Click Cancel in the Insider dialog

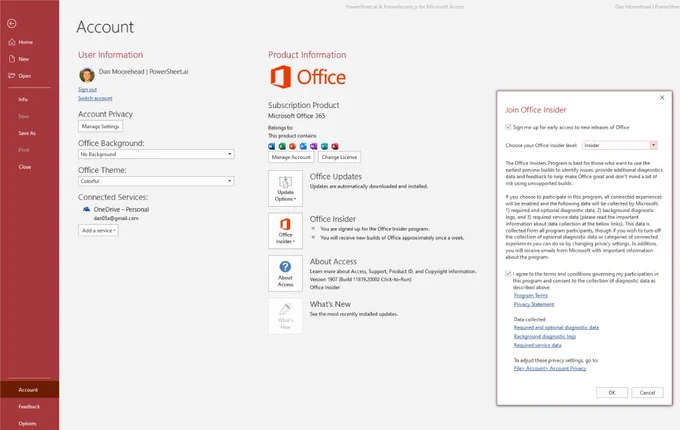[647, 393]
